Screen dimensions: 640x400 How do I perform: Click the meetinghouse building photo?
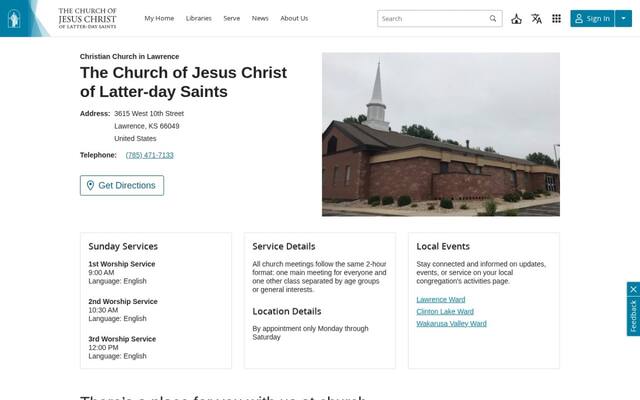[441, 134]
